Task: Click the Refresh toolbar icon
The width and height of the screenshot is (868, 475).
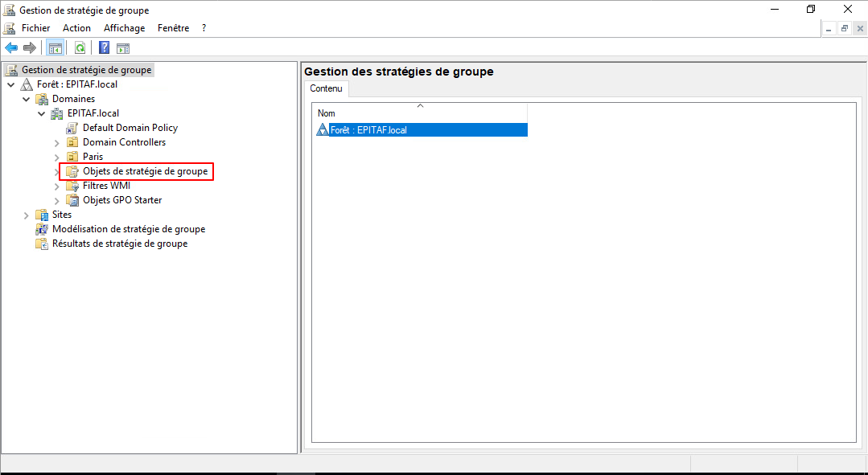Action: [x=80, y=47]
